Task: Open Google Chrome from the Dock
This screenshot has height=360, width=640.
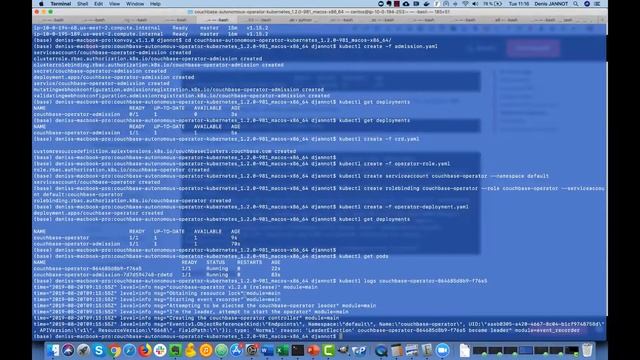Action: [114, 350]
